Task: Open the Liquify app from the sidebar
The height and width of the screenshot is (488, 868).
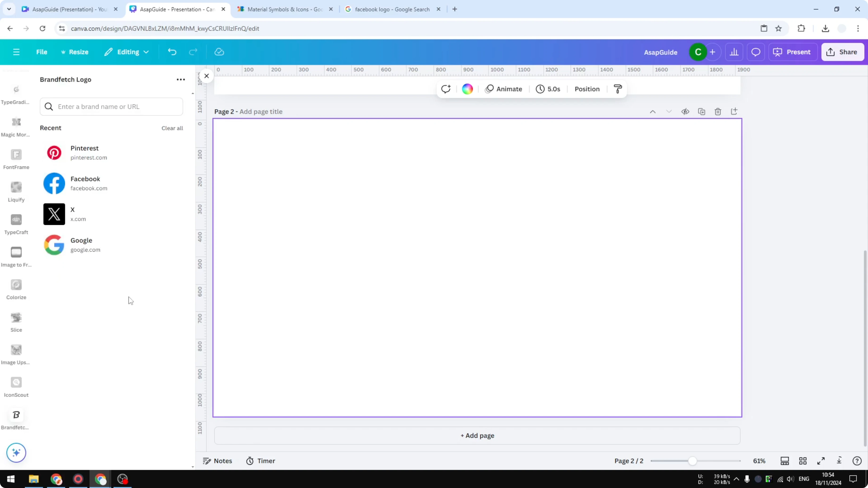Action: coord(16,191)
